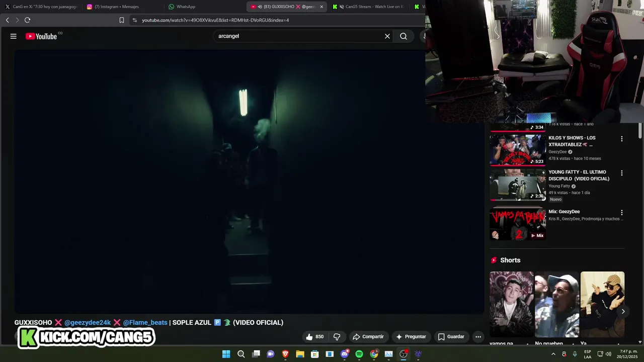This screenshot has width=644, height=362.
Task: Open the volume control in system tray
Action: click(608, 354)
